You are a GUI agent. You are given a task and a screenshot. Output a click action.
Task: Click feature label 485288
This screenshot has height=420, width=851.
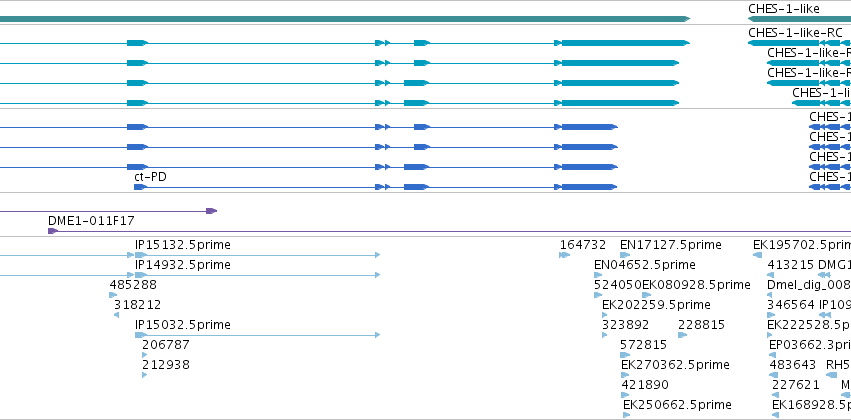point(133,284)
